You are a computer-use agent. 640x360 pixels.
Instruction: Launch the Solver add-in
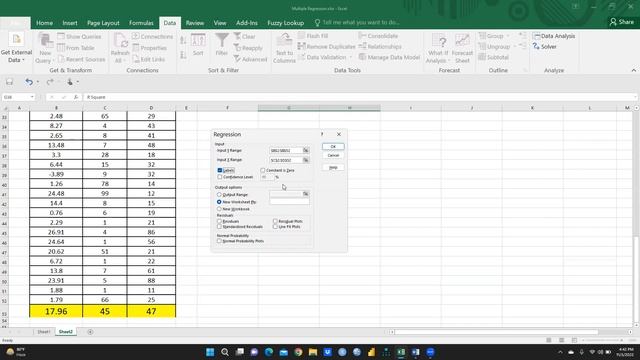pos(544,47)
